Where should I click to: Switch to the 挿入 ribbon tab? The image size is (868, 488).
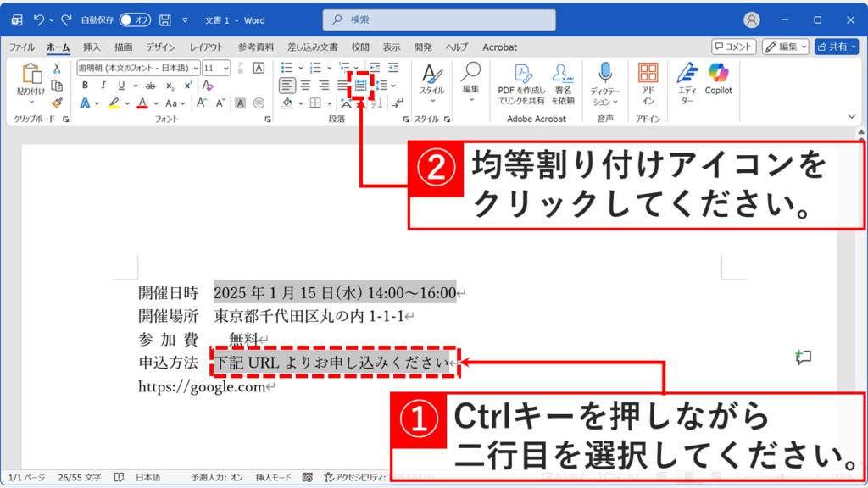[93, 47]
